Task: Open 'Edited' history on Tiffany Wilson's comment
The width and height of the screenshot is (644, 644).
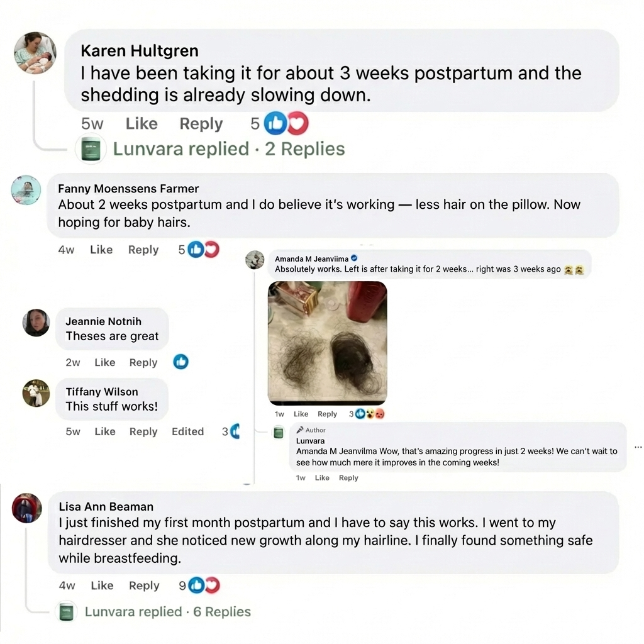Action: click(187, 431)
